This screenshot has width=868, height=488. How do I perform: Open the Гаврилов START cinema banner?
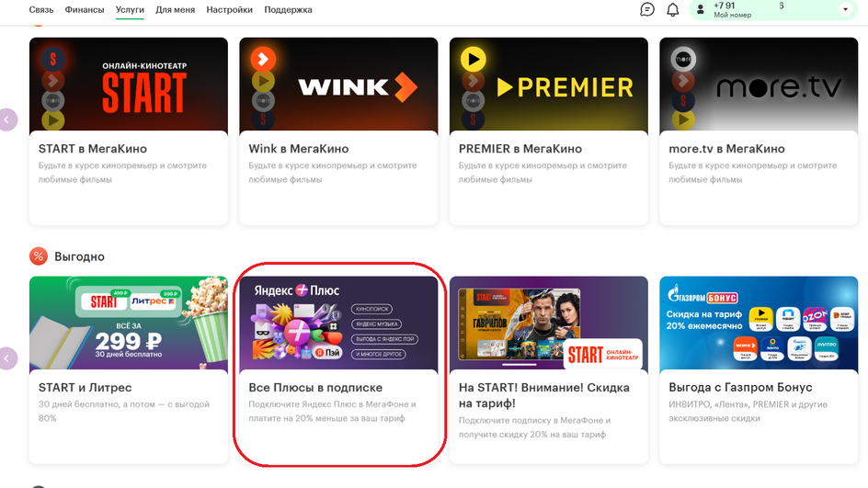coord(549,323)
